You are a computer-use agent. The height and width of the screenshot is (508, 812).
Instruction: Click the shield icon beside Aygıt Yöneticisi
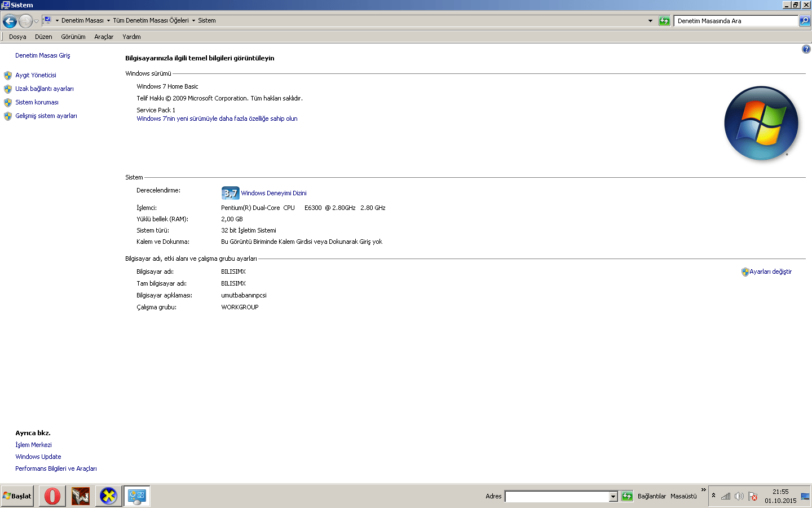coord(8,75)
